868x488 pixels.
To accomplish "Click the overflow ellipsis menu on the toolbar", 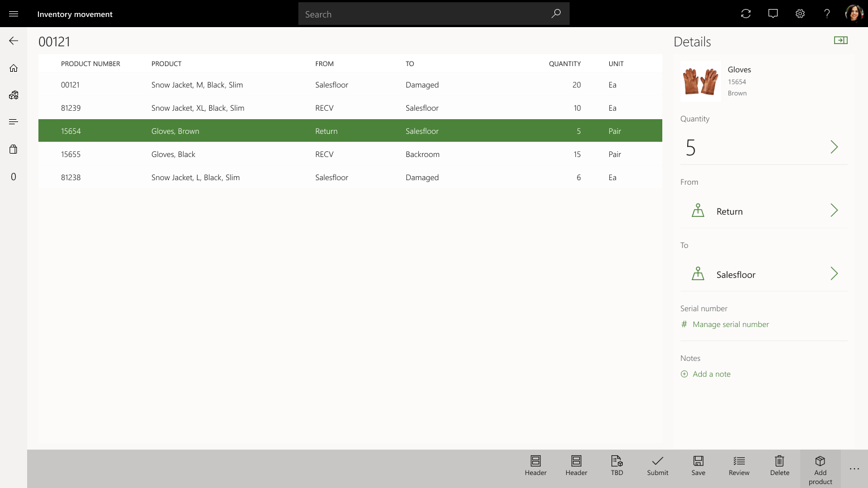I will click(x=854, y=468).
